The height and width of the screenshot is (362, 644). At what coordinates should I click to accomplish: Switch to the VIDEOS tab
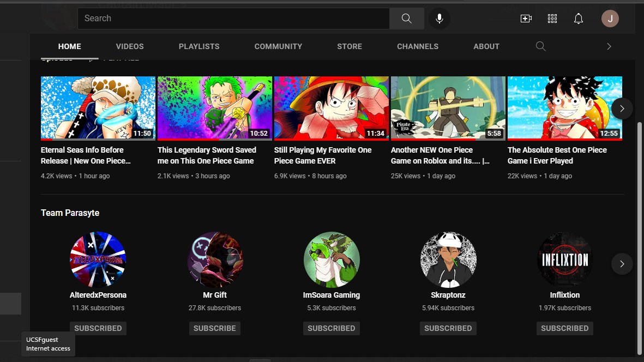130,46
